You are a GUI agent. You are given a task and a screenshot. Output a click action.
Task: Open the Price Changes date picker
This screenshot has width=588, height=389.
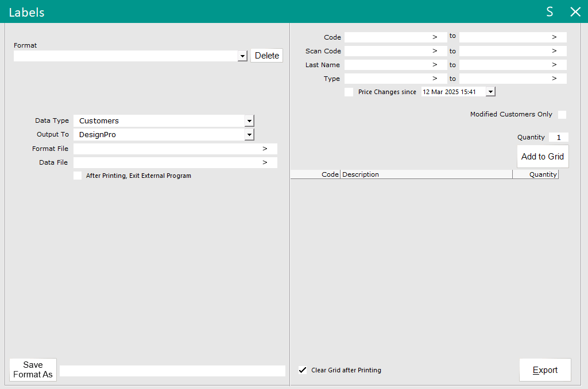coord(490,92)
